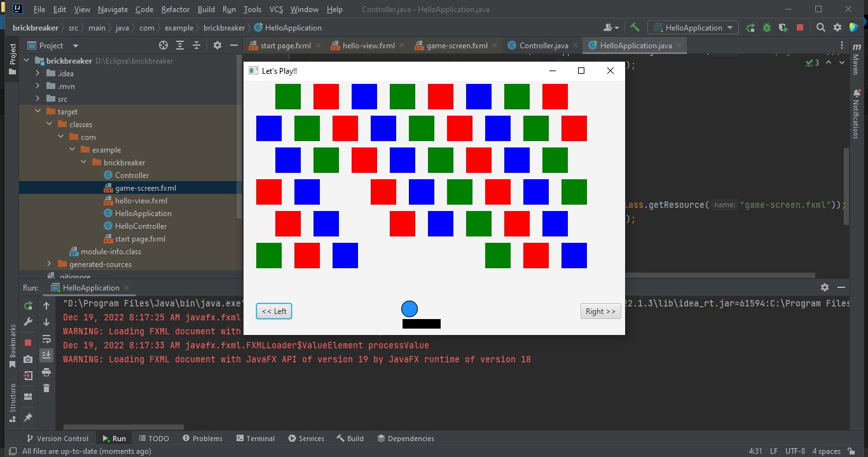Switch to the Controller.java editor tab
Viewport: 868px width, 457px height.
pyautogui.click(x=542, y=45)
